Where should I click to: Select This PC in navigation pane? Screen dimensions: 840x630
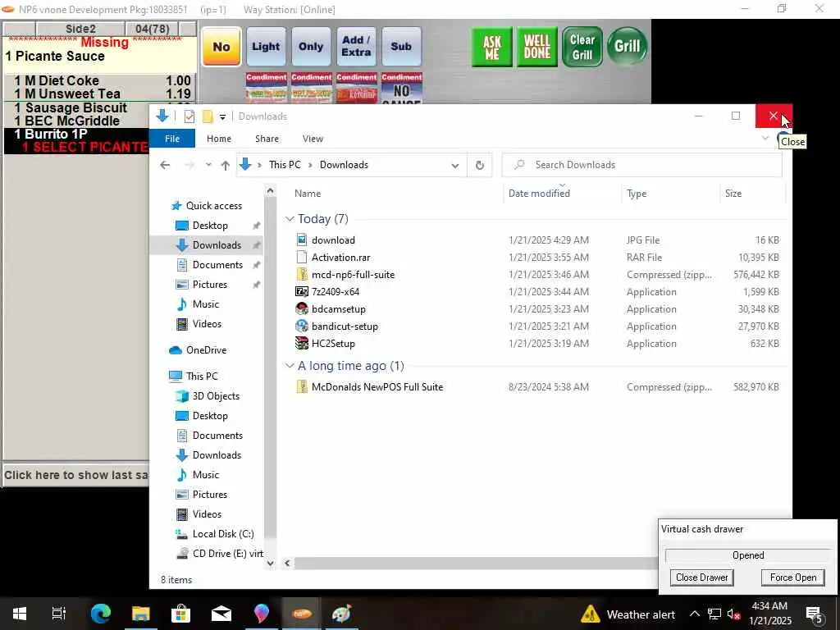[x=202, y=376]
